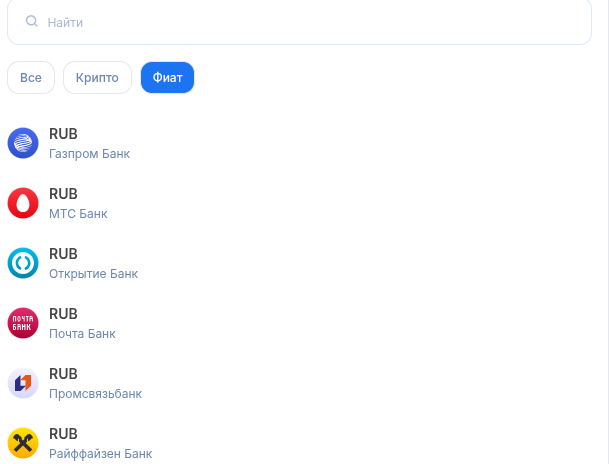Choose the Почта Банк name label
This screenshot has height=464, width=609.
82,334
